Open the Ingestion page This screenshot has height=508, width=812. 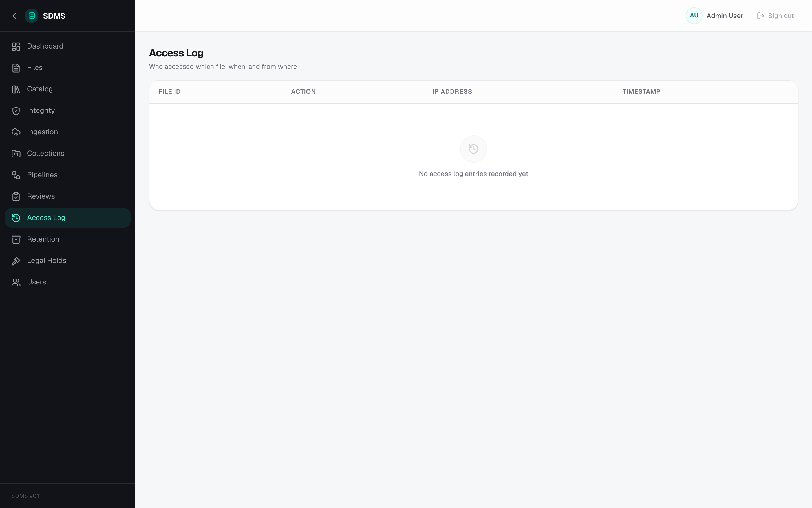tap(67, 132)
